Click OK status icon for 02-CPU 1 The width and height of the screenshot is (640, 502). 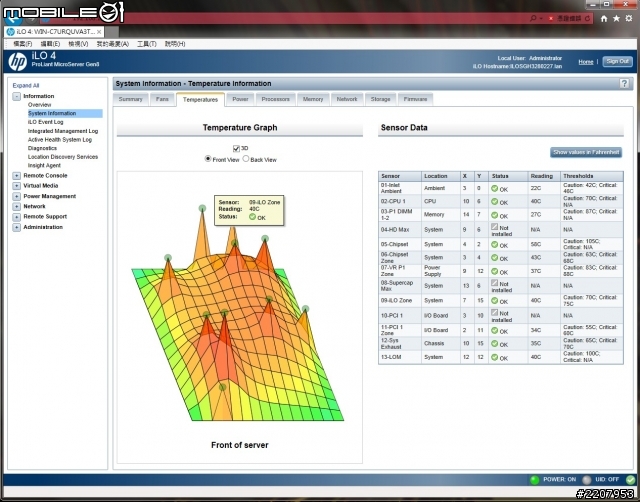pos(494,202)
